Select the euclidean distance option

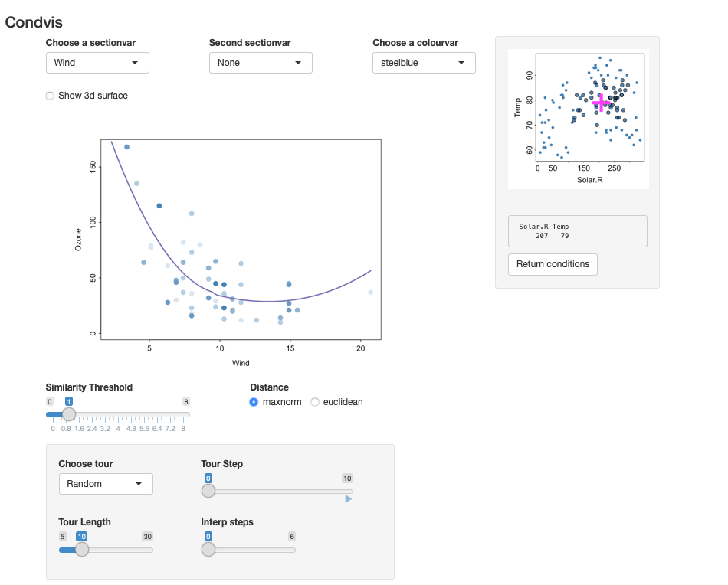[x=315, y=402]
